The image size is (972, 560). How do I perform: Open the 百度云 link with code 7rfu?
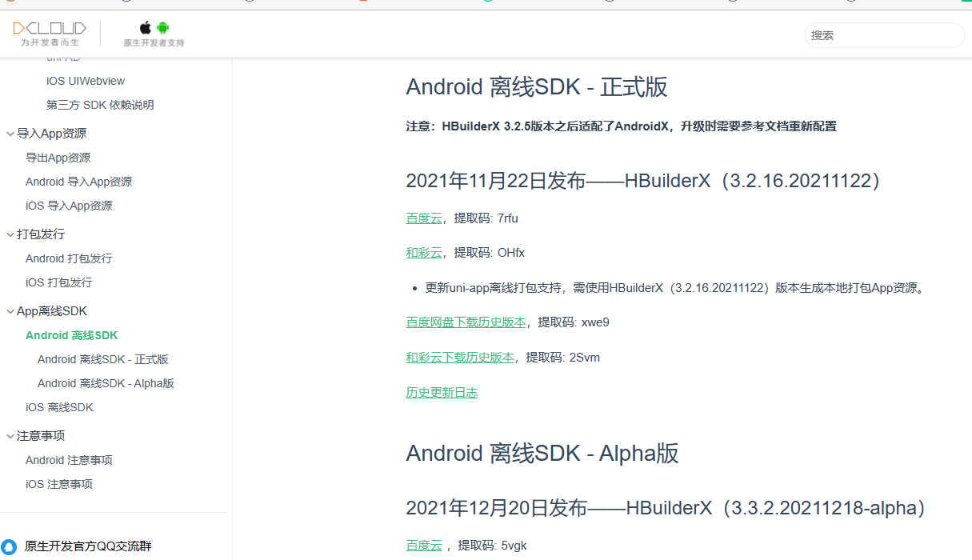(423, 218)
